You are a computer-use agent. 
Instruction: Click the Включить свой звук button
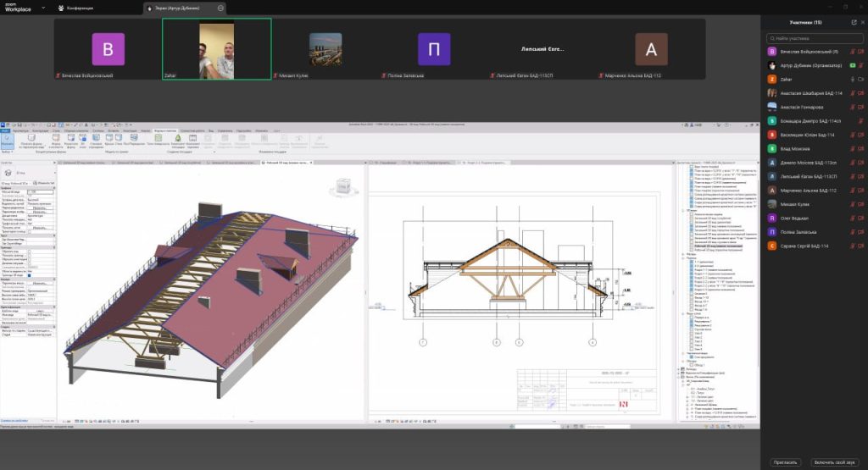click(835, 462)
